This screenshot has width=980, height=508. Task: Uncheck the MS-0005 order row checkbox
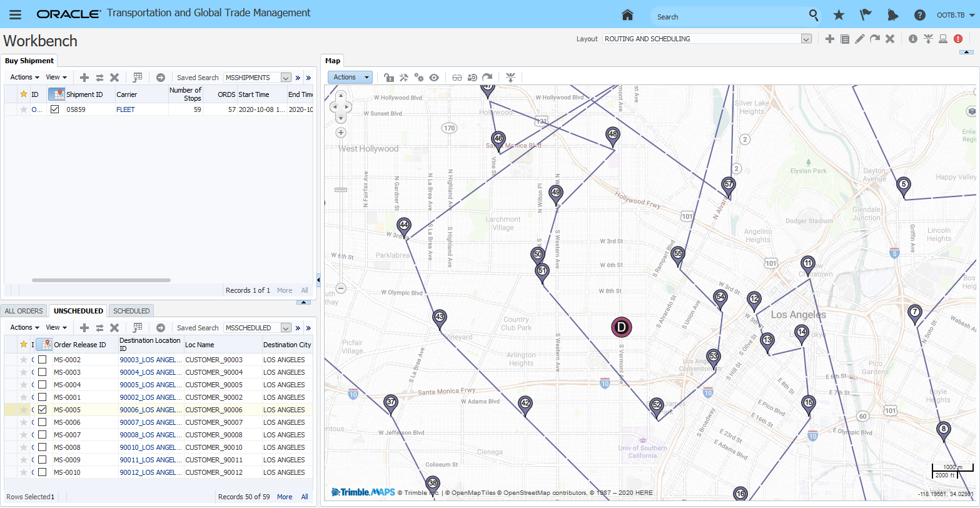(42, 410)
